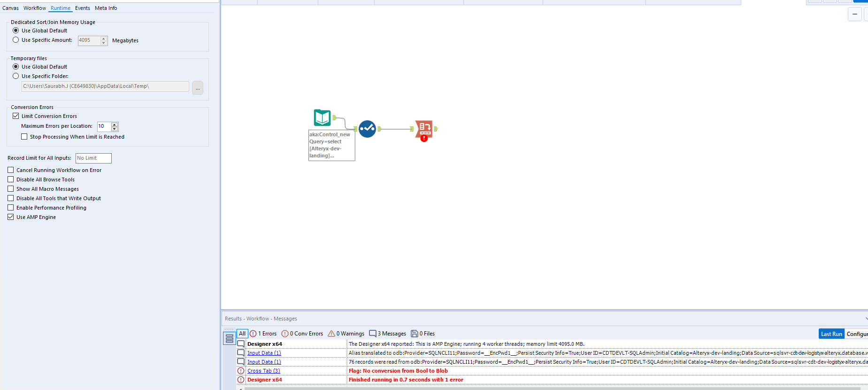Click the browse folder ellipsis button

(x=198, y=88)
